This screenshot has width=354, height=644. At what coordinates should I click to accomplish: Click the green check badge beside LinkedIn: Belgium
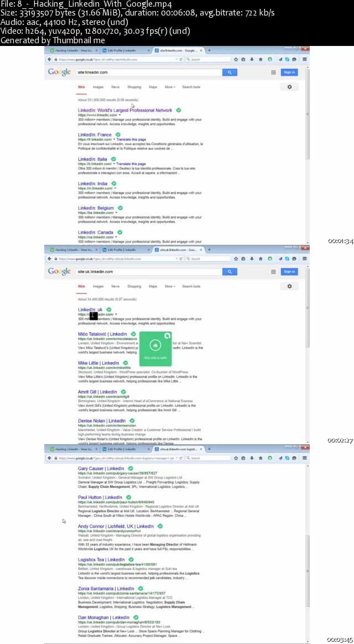point(120,208)
